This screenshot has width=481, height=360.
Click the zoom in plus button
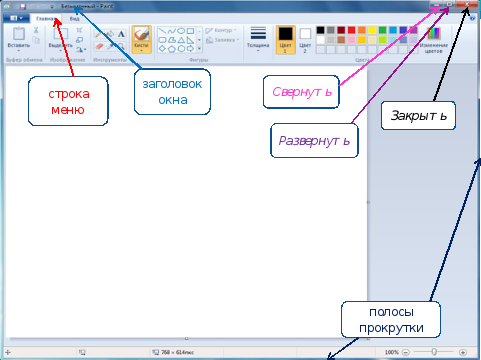coord(463,352)
